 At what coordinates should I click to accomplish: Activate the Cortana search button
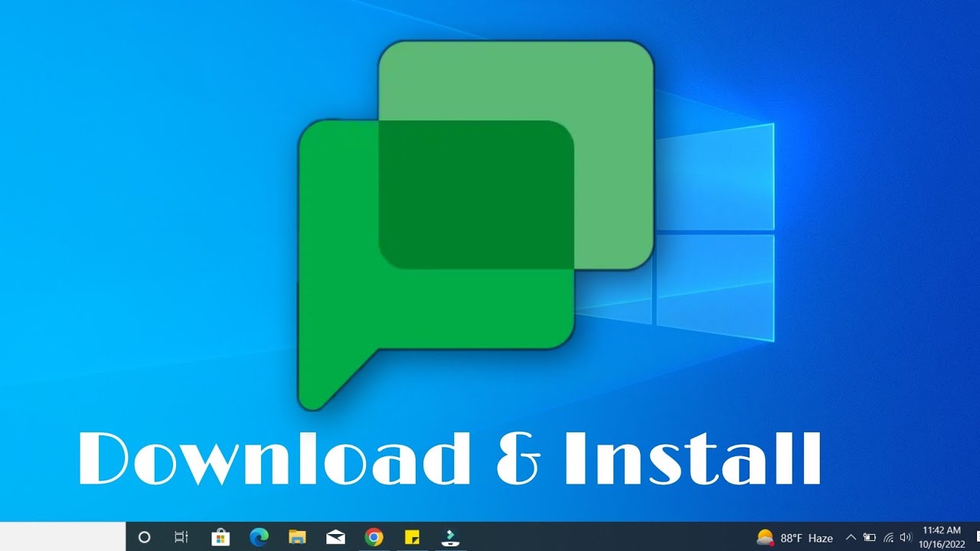[x=145, y=538]
